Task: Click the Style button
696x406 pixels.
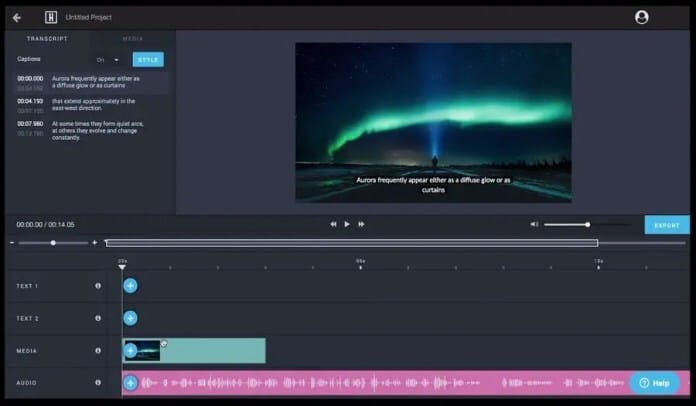Action: pyautogui.click(x=148, y=59)
